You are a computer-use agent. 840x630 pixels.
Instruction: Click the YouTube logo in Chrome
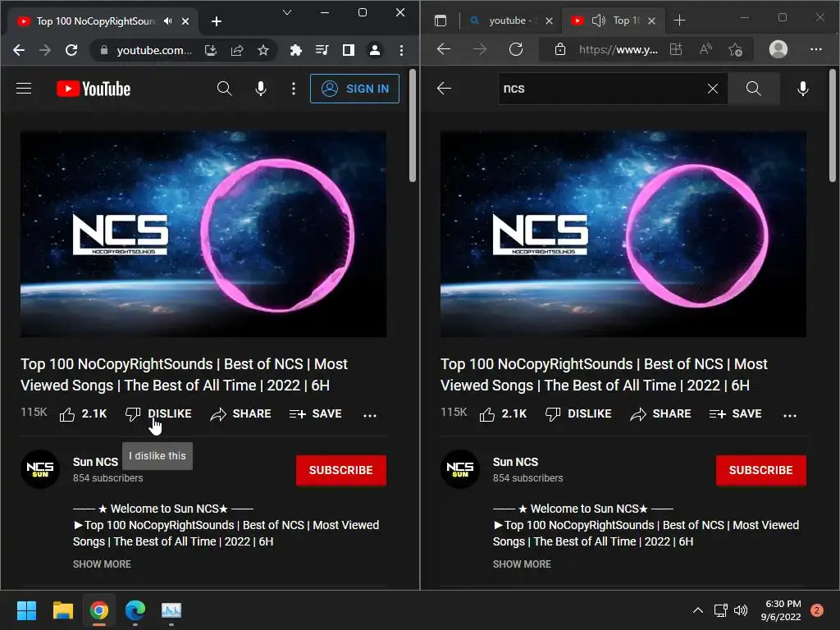94,89
